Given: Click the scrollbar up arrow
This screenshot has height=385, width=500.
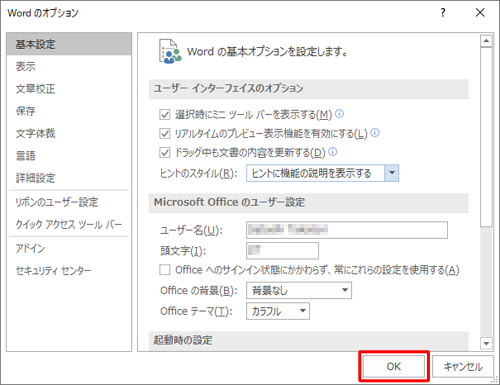Looking at the screenshot, I should pos(486,41).
